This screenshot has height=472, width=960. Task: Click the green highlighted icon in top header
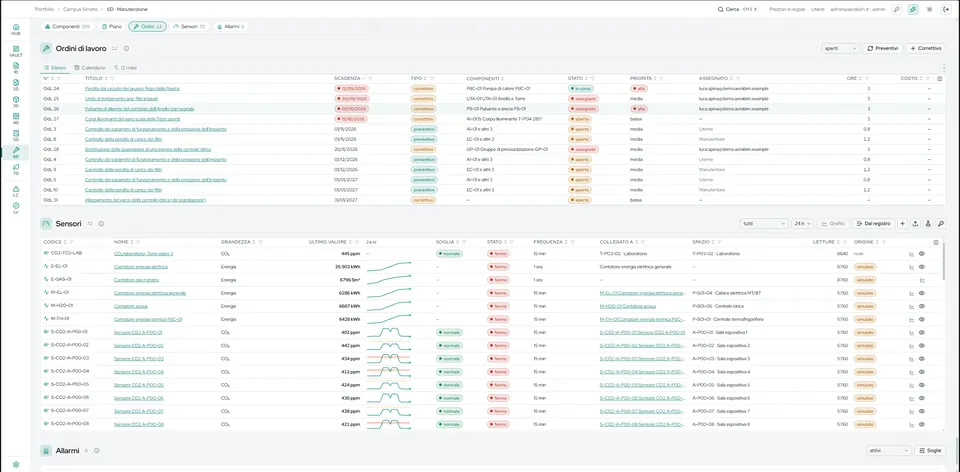click(x=913, y=9)
